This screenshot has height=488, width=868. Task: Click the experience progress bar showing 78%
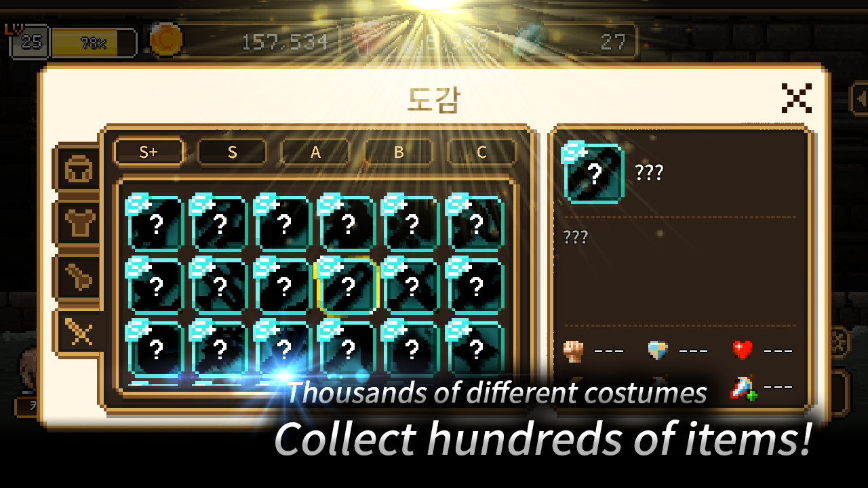pos(94,43)
